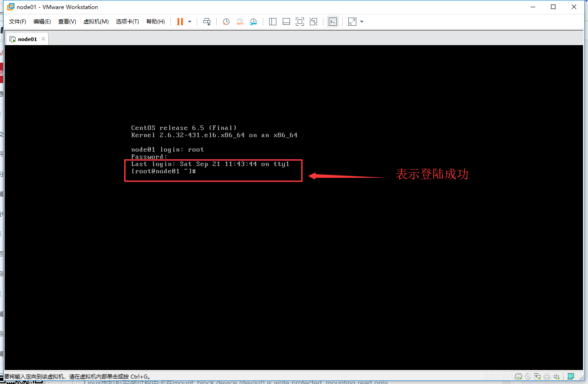Open the 文件(F) menu

pos(18,22)
